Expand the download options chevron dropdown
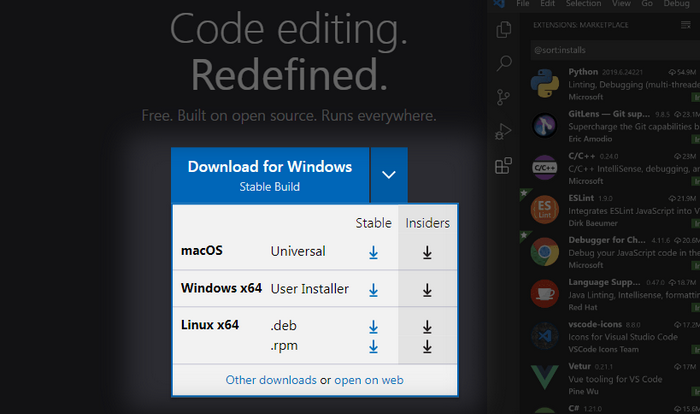Image resolution: width=700 pixels, height=414 pixels. [x=389, y=175]
